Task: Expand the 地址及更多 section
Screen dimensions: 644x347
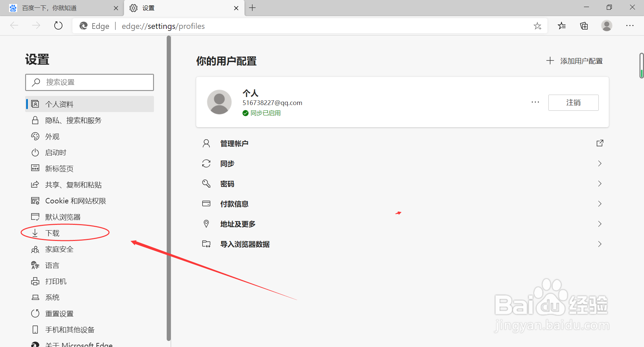Action: pos(600,224)
